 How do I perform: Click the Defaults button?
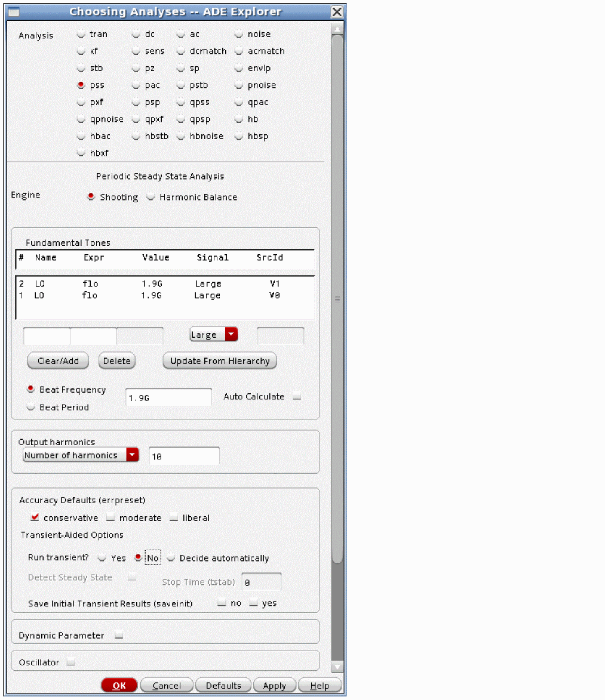coord(223,685)
